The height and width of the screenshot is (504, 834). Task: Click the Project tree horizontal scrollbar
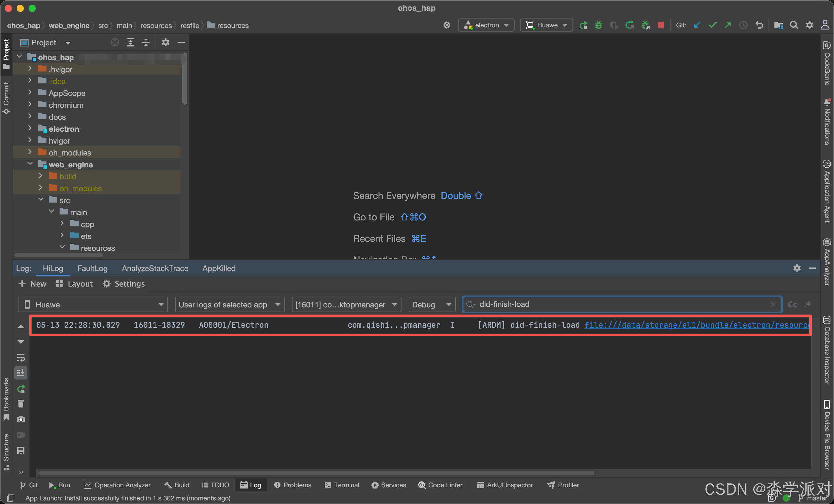(58, 255)
